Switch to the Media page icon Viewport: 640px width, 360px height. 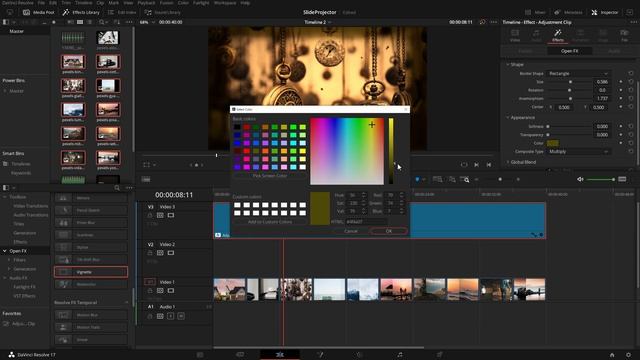(200, 354)
